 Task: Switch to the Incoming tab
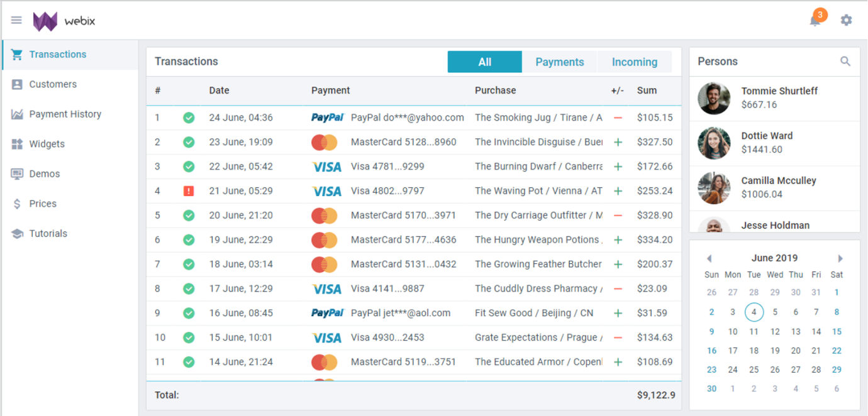click(634, 62)
